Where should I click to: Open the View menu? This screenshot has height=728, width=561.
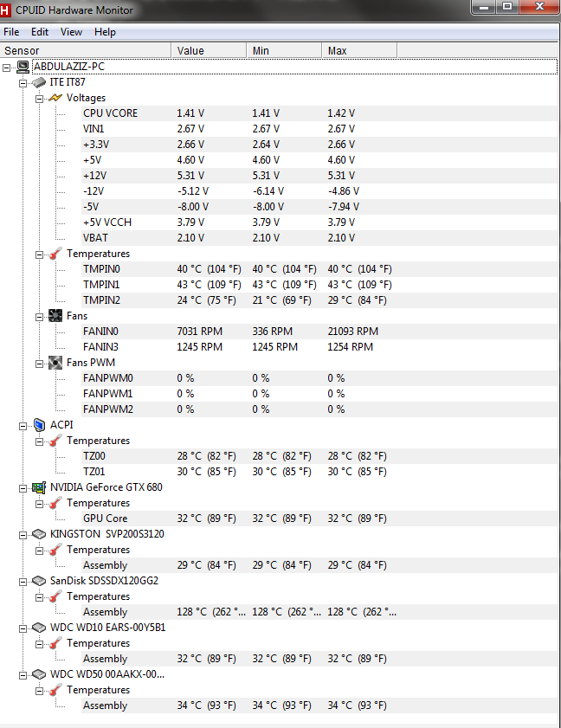click(x=71, y=32)
